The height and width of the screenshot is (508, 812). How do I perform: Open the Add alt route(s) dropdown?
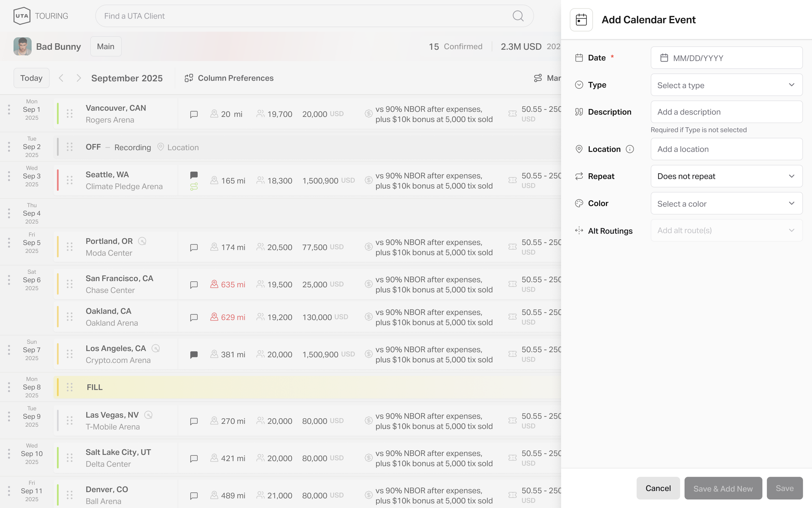click(726, 230)
